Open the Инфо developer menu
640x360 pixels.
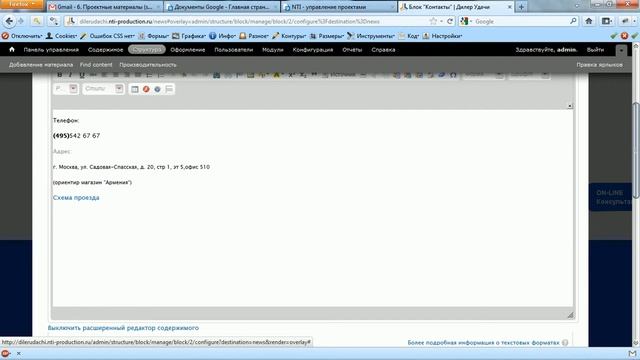222,36
